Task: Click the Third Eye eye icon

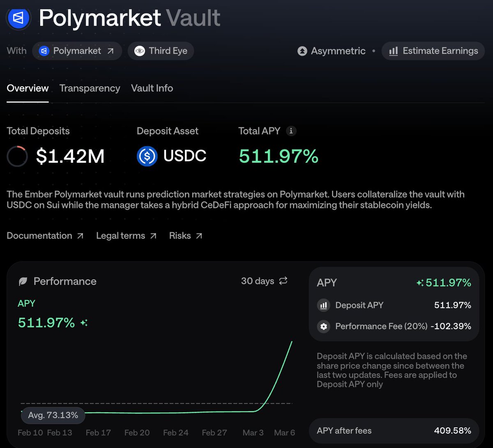Action: [x=140, y=51]
